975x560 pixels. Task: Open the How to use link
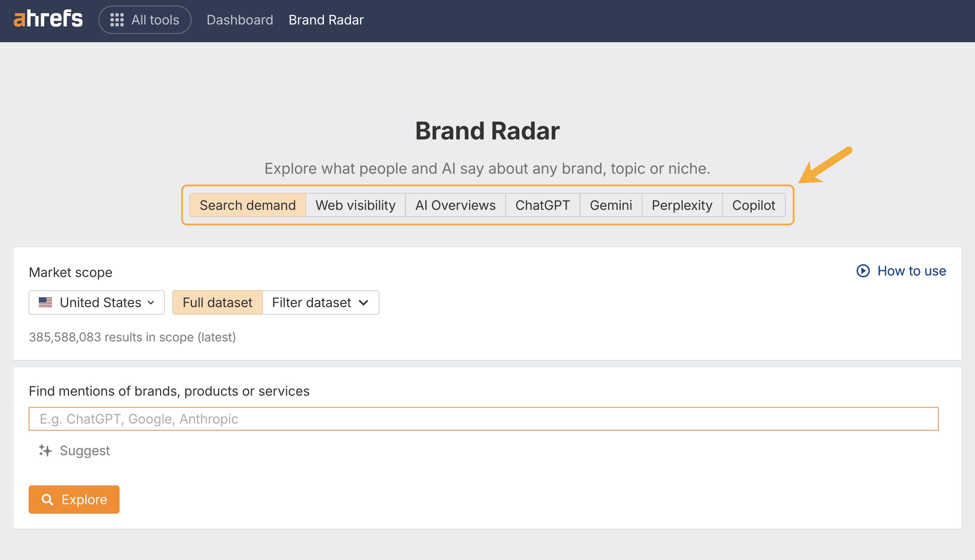coord(901,271)
